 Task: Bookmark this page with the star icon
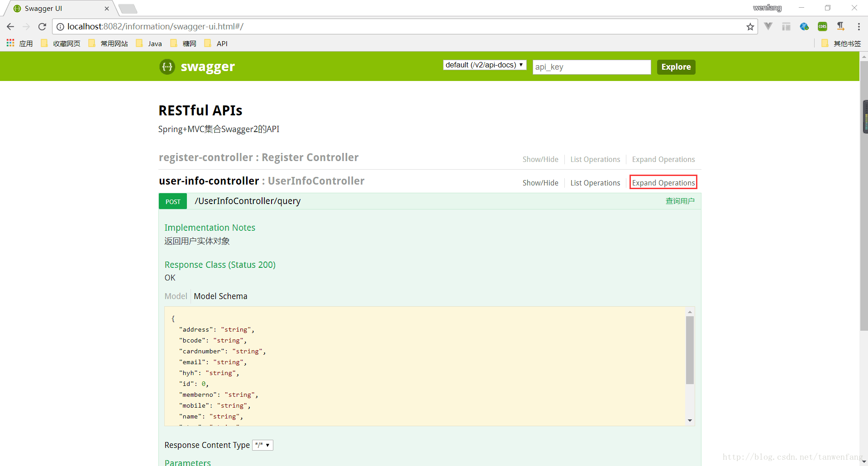tap(750, 27)
